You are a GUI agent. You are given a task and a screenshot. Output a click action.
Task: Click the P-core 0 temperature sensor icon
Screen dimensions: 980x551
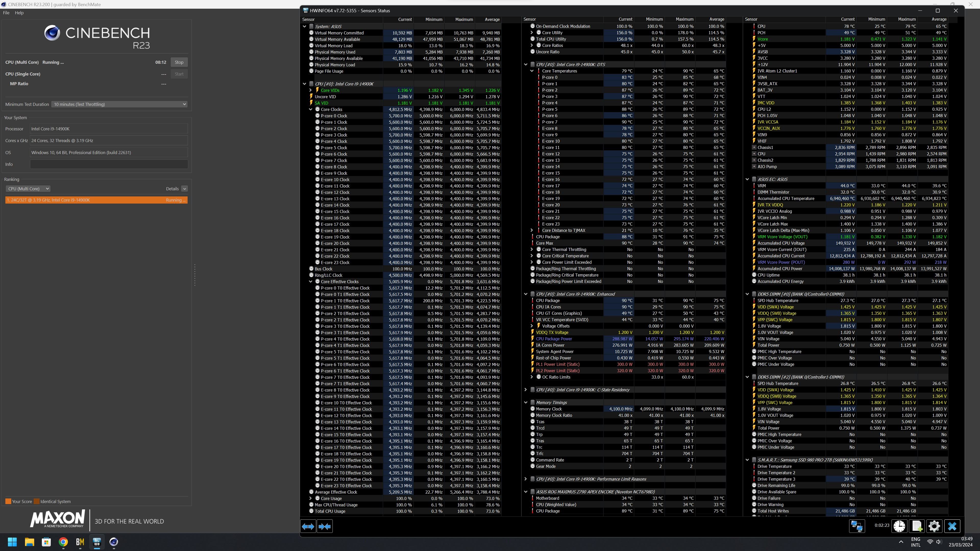(539, 77)
